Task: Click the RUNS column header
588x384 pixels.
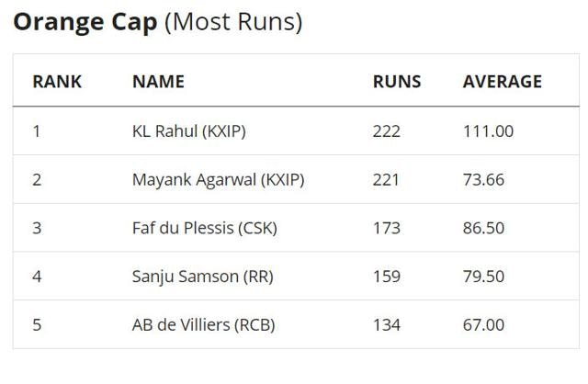Action: [x=397, y=82]
